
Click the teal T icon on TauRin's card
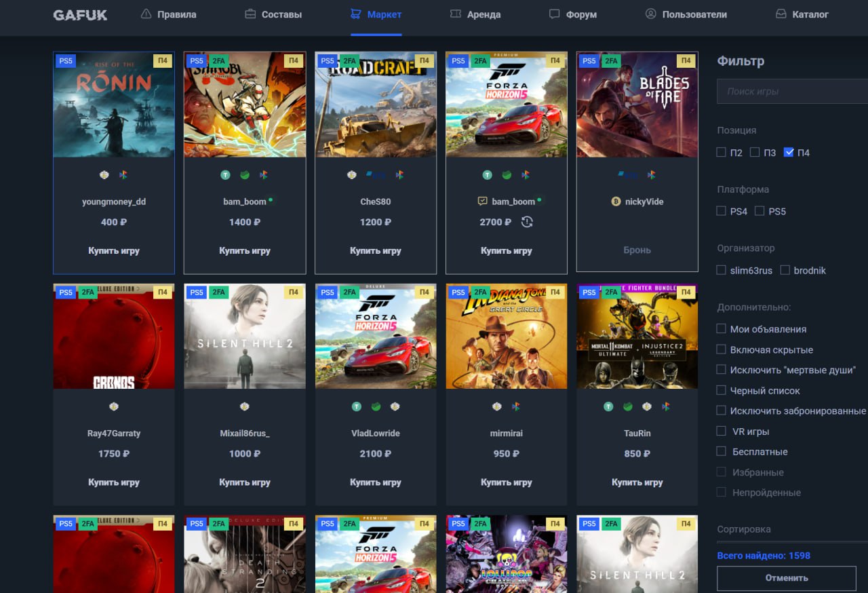[x=608, y=406]
